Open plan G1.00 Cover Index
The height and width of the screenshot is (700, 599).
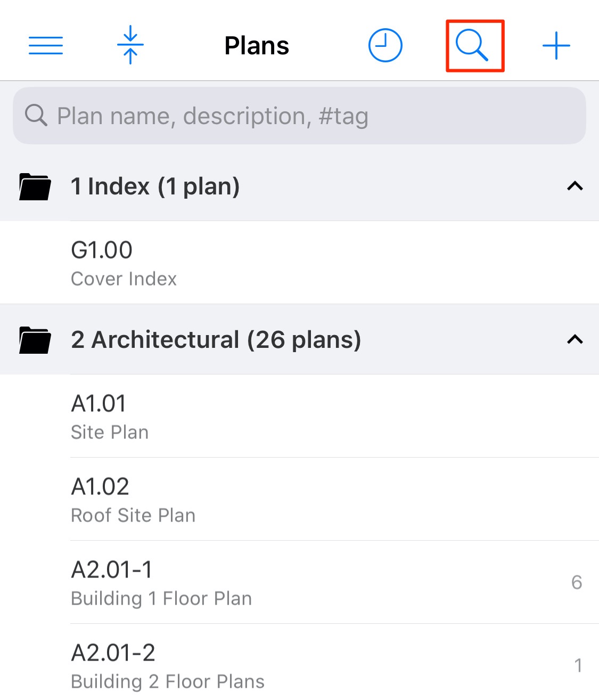124,263
